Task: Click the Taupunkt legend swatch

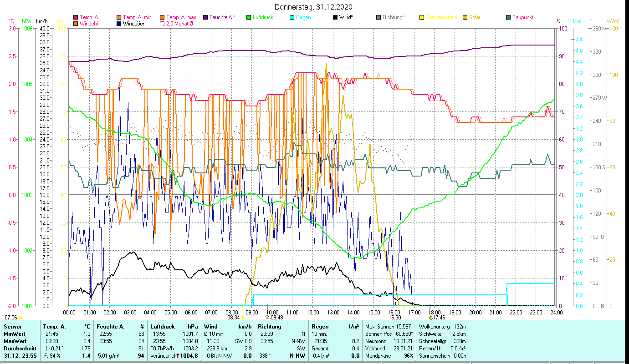Action: pos(508,18)
